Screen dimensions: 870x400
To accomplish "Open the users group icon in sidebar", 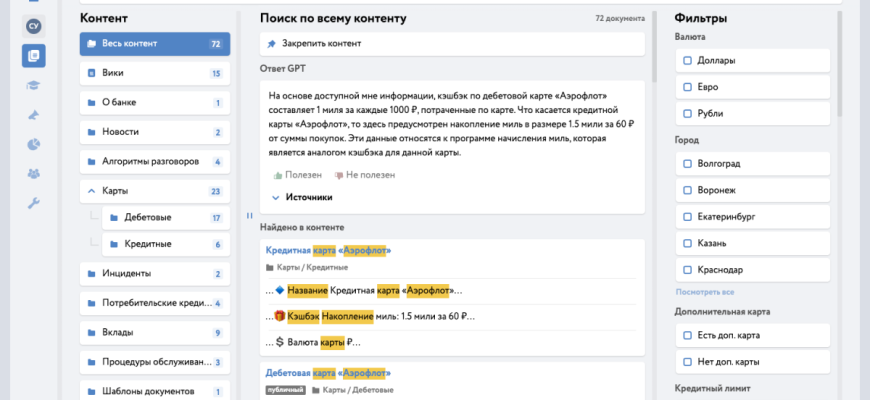I will pyautogui.click(x=33, y=174).
